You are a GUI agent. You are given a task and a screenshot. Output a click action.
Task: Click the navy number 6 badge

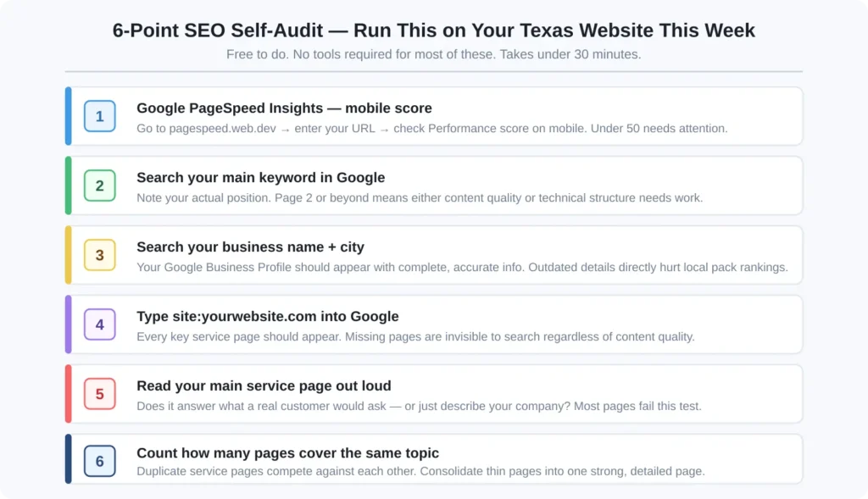click(x=99, y=461)
